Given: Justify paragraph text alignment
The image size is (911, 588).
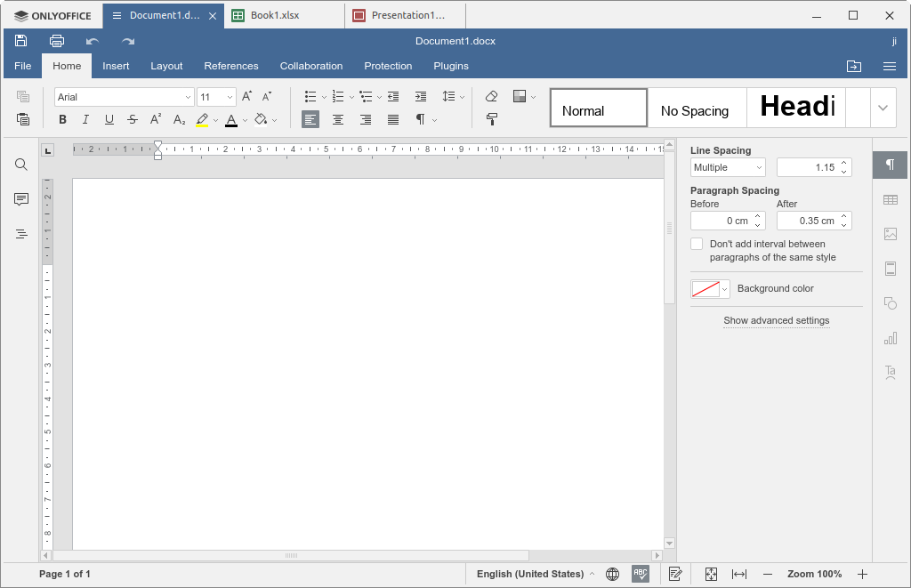Looking at the screenshot, I should coord(393,119).
